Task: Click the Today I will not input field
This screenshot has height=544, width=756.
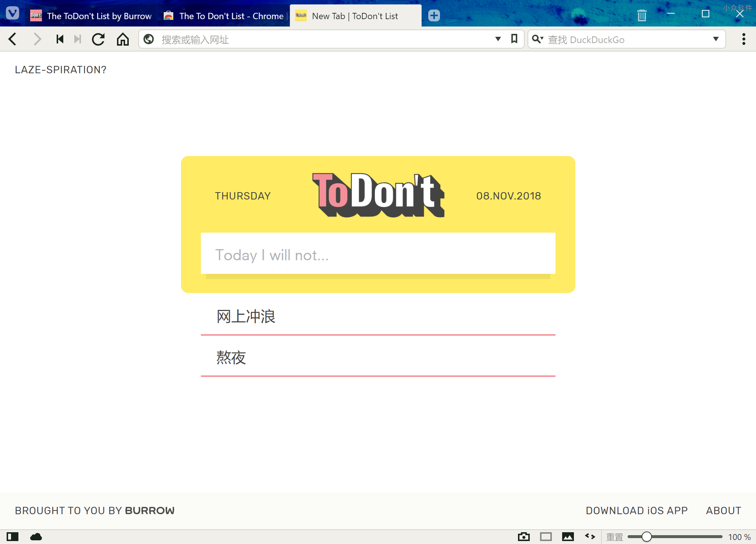Action: pos(378,255)
